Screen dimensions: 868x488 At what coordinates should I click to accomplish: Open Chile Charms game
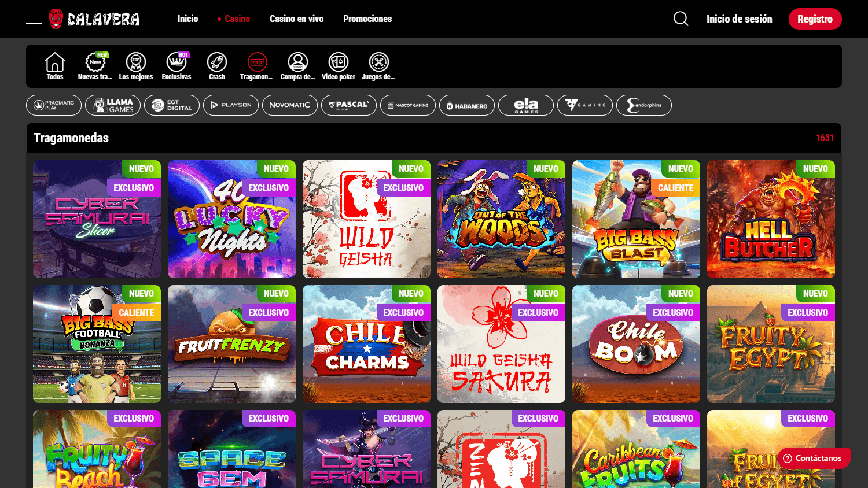[x=366, y=344]
